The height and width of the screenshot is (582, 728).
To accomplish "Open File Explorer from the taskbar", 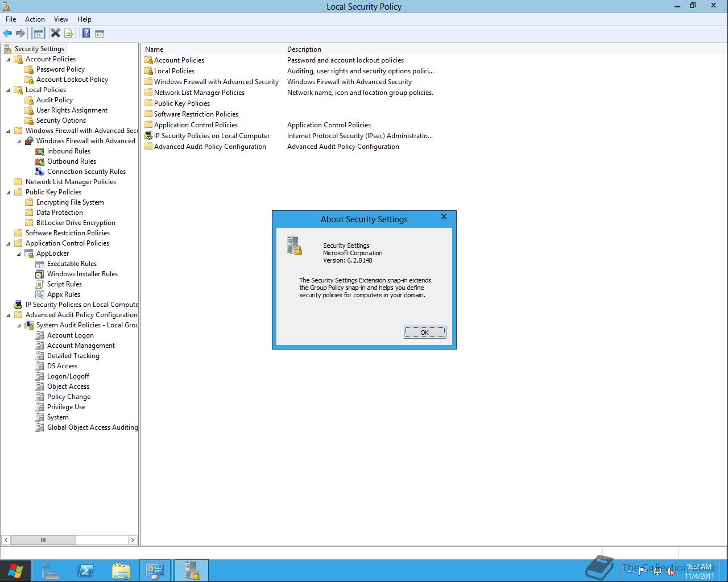I will [121, 571].
